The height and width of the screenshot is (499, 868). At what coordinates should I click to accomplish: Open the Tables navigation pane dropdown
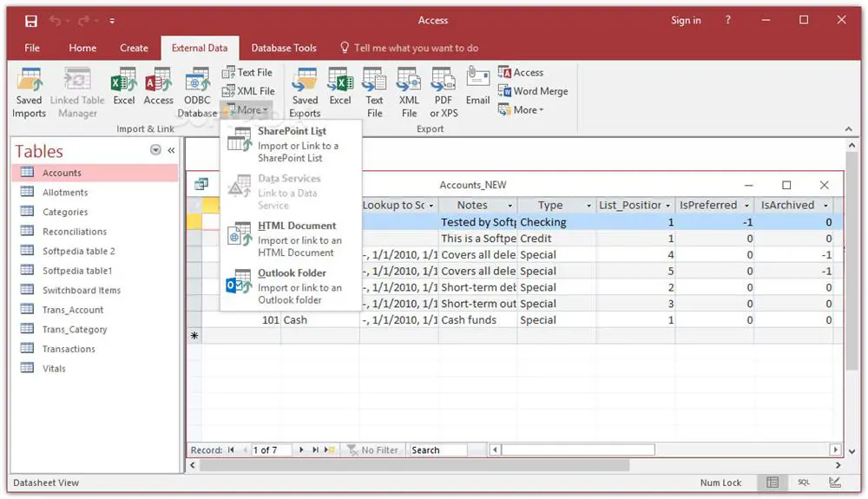pyautogui.click(x=155, y=150)
